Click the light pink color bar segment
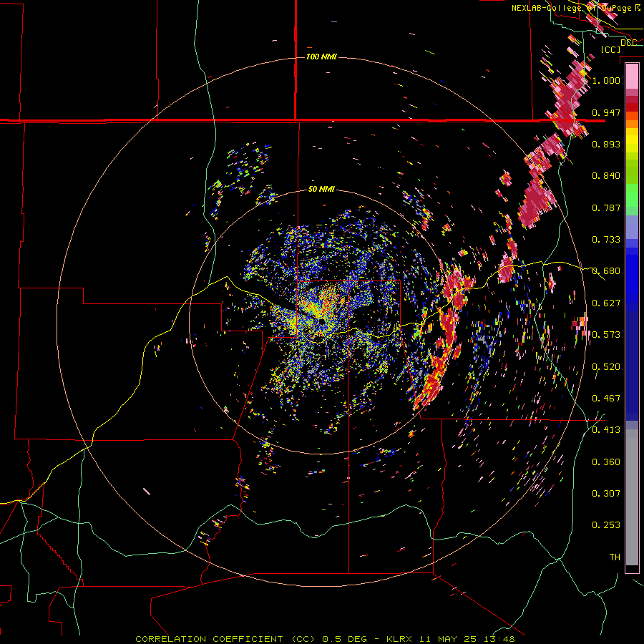The image size is (644, 644). pyautogui.click(x=632, y=77)
